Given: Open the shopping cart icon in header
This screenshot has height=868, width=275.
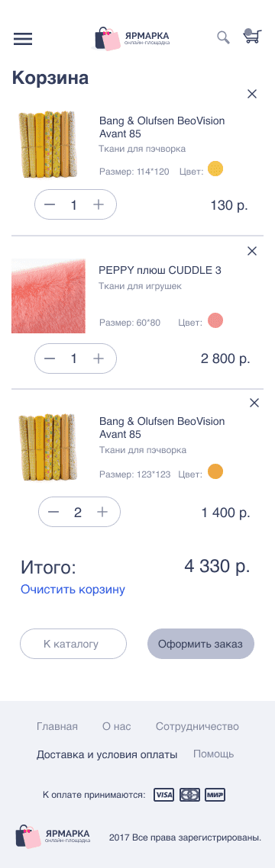Looking at the screenshot, I should point(252,36).
